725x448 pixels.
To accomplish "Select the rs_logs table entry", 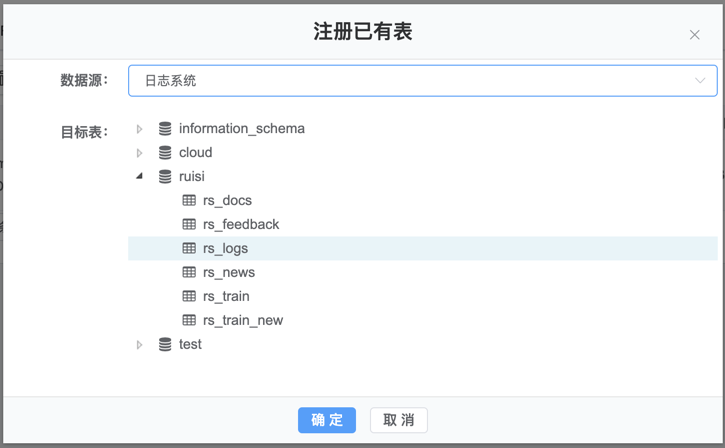I will pos(225,249).
